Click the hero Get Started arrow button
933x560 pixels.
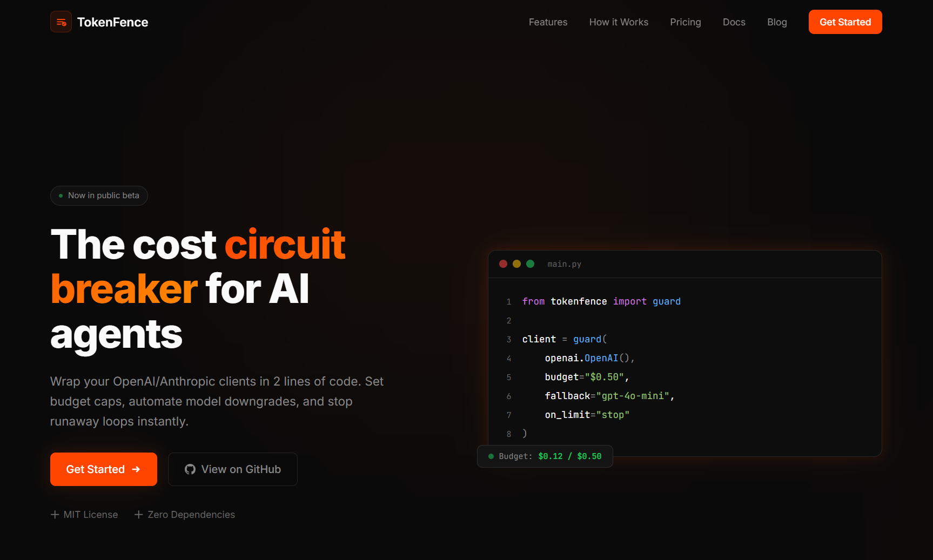104,469
